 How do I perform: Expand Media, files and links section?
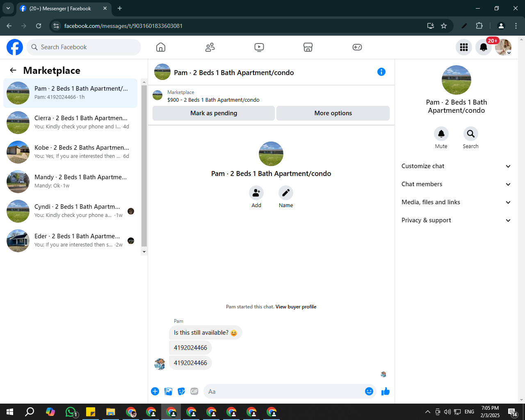[x=456, y=202]
